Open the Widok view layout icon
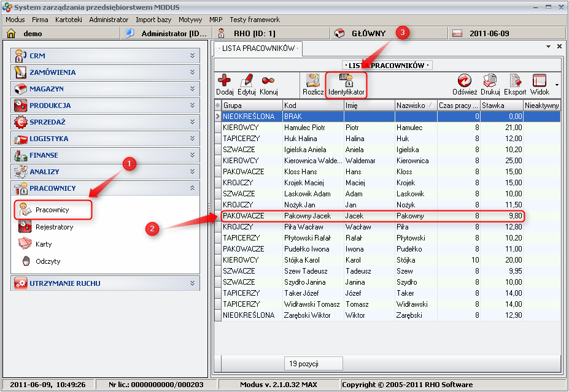Viewport: 569px width, 392px height. click(x=540, y=81)
